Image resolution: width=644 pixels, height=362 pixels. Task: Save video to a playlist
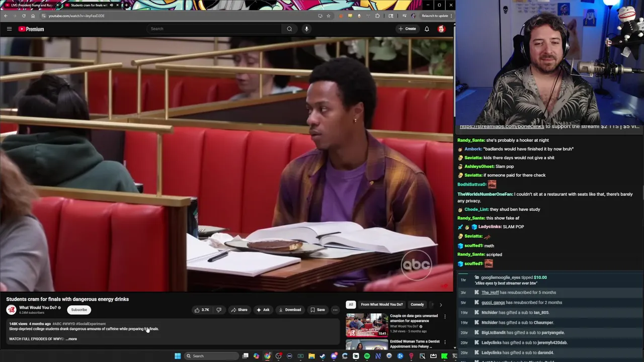pos(317,310)
